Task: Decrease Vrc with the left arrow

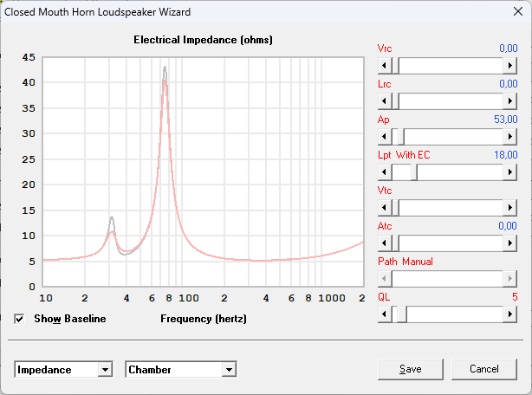Action: (385, 66)
